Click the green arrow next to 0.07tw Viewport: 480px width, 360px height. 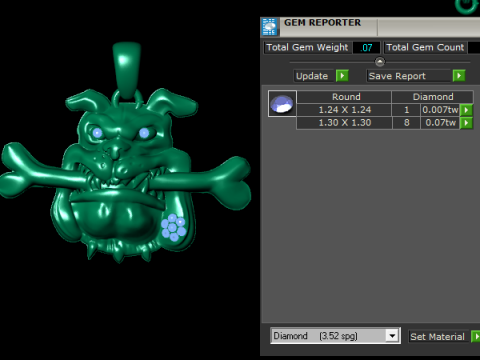[x=466, y=123]
